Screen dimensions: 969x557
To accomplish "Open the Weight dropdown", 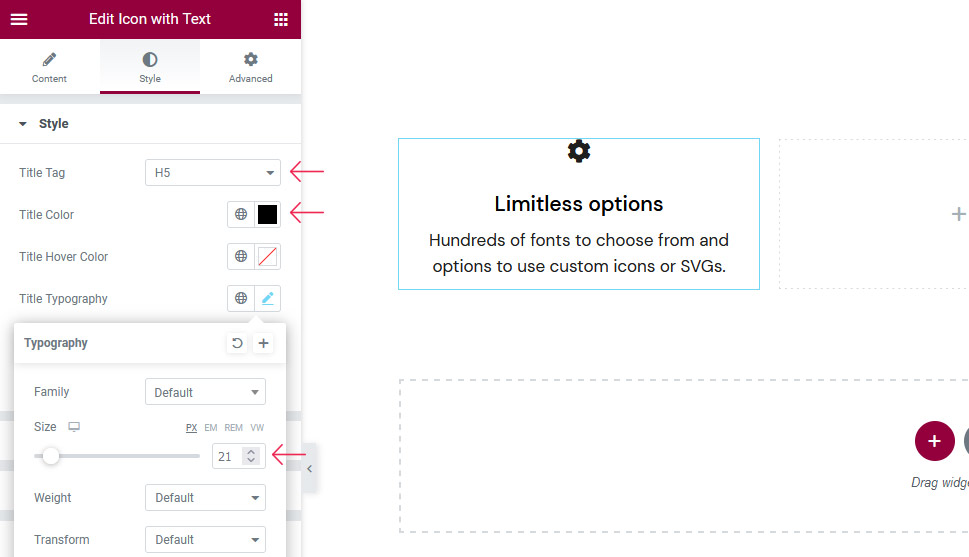I will [x=205, y=498].
